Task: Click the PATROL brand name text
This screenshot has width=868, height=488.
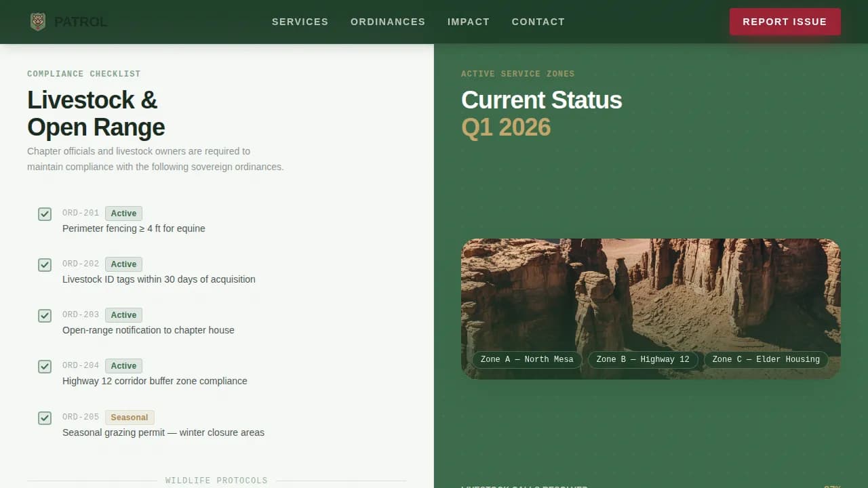Action: click(x=81, y=22)
